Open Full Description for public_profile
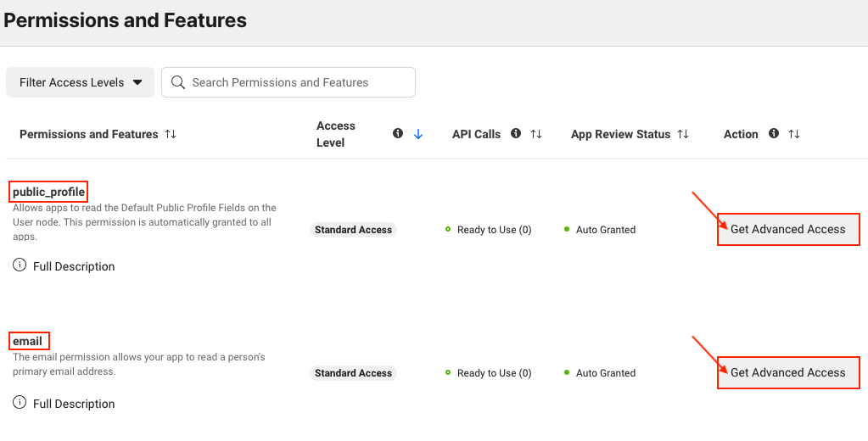This screenshot has height=441, width=868. pyautogui.click(x=74, y=266)
